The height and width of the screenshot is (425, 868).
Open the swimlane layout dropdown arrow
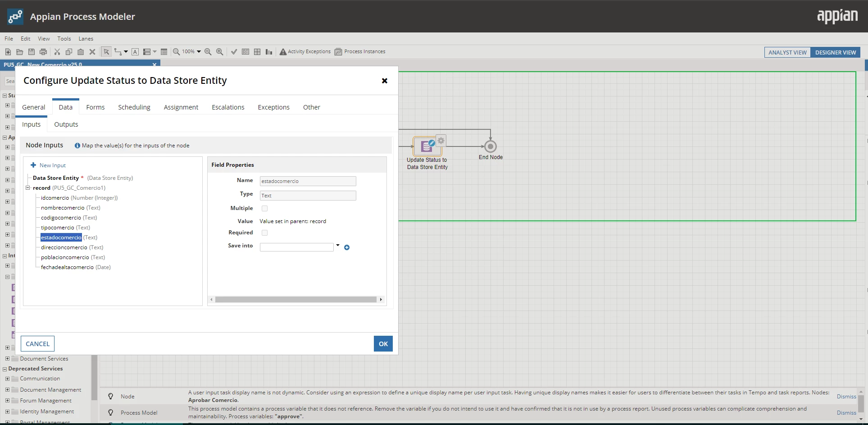click(x=155, y=52)
